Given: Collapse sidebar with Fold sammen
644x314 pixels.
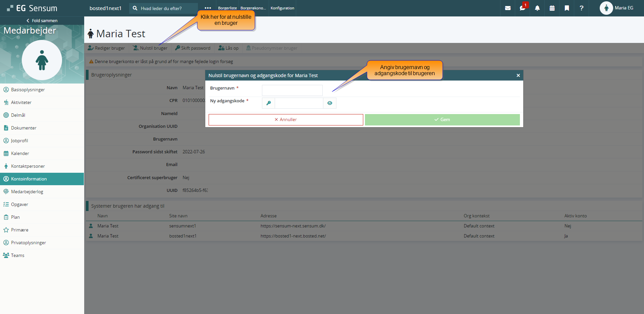Looking at the screenshot, I should (42, 20).
